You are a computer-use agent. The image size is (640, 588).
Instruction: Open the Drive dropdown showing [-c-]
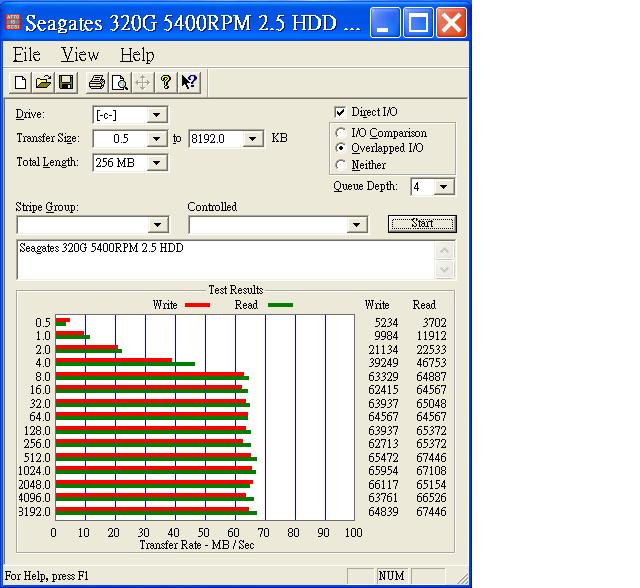pos(157,115)
